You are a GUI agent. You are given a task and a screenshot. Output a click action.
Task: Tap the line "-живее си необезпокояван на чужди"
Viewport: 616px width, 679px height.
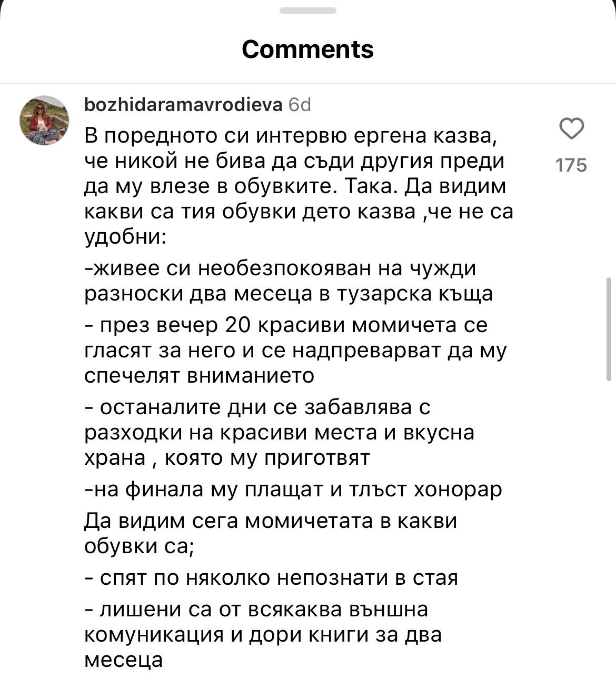pyautogui.click(x=281, y=268)
